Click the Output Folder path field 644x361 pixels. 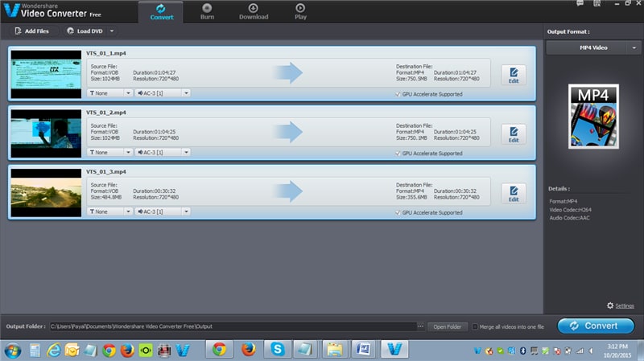coord(233,326)
